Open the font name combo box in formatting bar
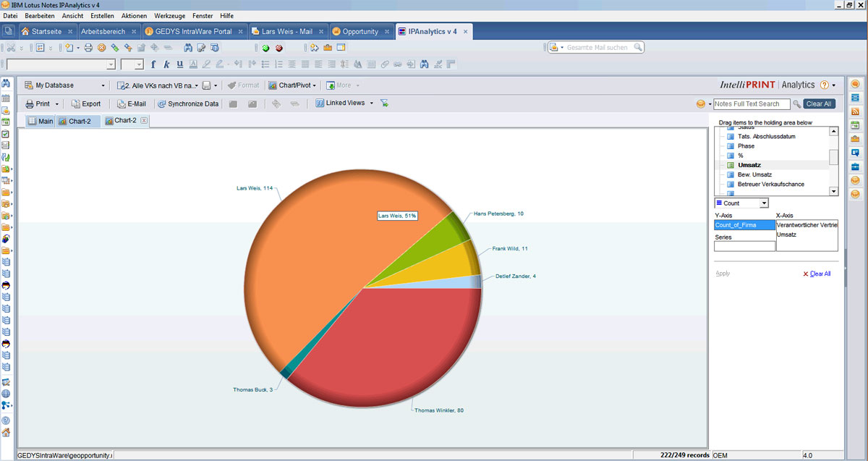This screenshot has width=868, height=461. (x=61, y=64)
